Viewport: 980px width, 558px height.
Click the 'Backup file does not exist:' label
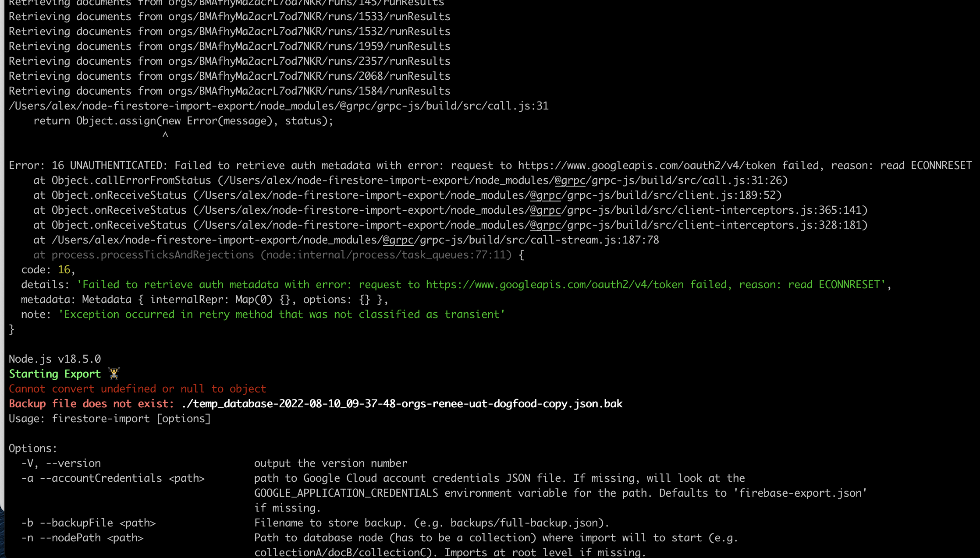point(91,404)
